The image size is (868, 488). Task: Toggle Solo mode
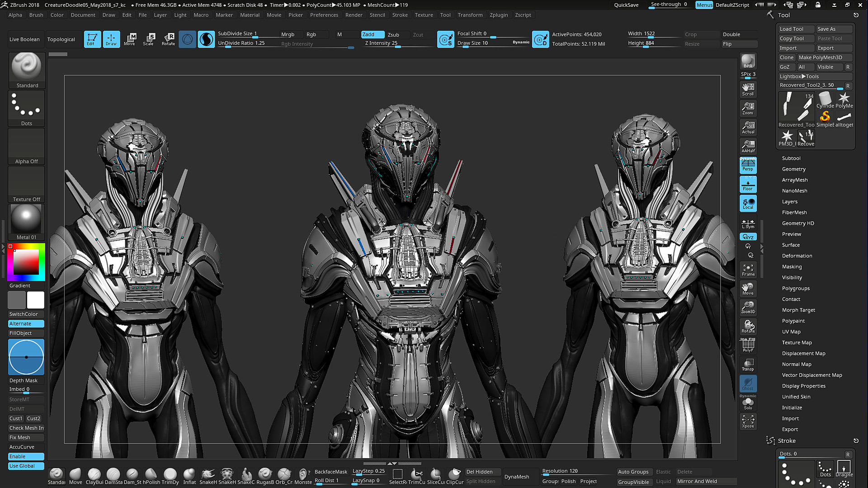[748, 403]
